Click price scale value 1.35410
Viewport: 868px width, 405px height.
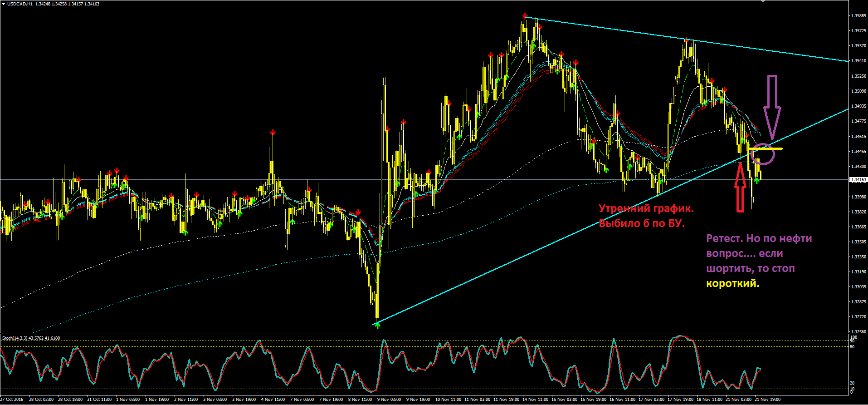[858, 61]
